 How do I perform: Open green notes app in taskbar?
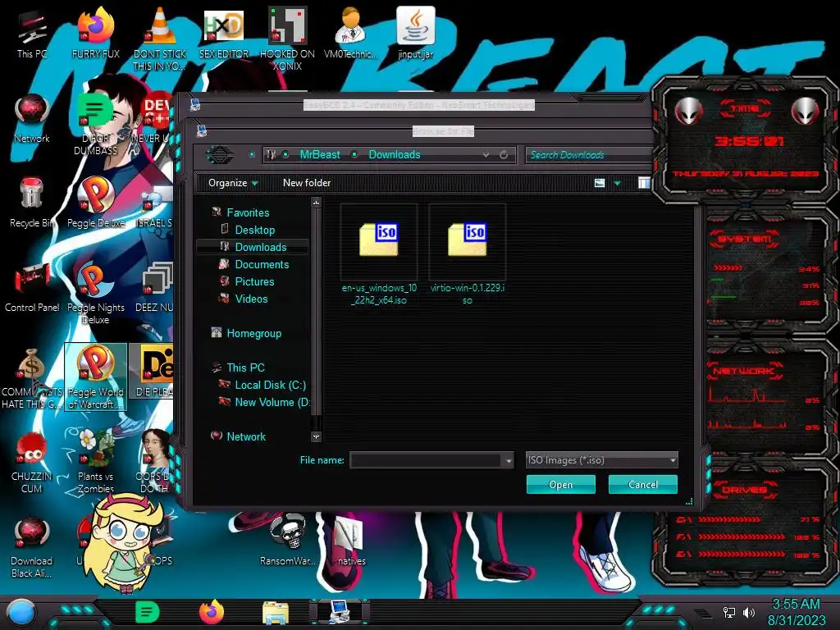(x=148, y=612)
